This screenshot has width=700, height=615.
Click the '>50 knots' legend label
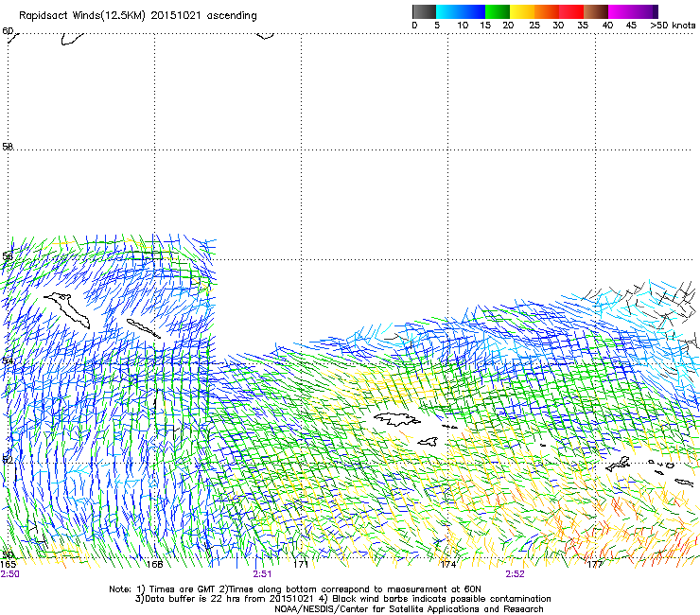click(x=673, y=26)
